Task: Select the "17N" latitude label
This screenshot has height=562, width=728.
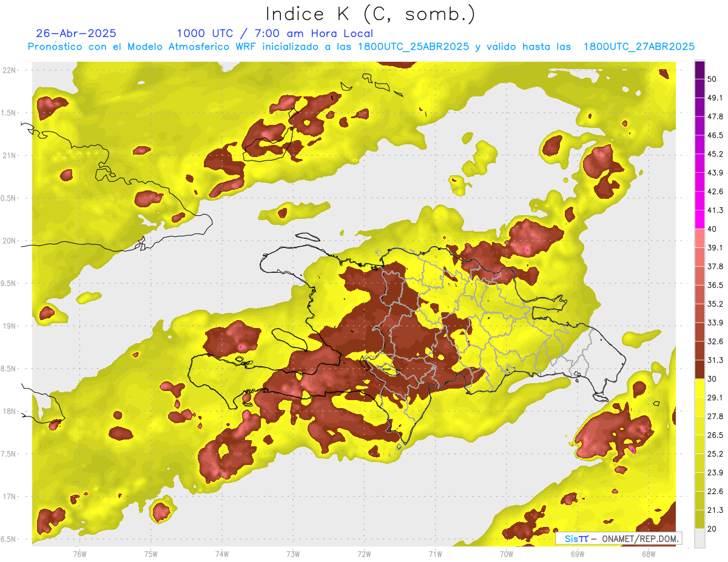Action: (9, 497)
